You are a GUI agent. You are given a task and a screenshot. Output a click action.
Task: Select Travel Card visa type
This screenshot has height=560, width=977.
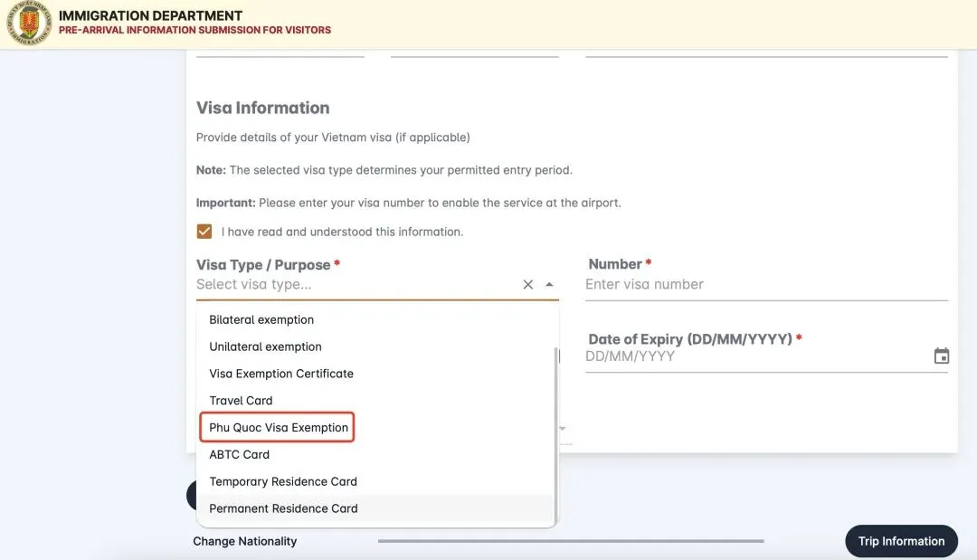coord(375,401)
